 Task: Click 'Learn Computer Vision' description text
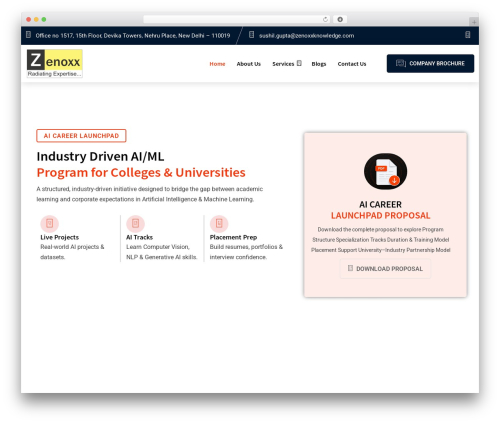pos(161,252)
